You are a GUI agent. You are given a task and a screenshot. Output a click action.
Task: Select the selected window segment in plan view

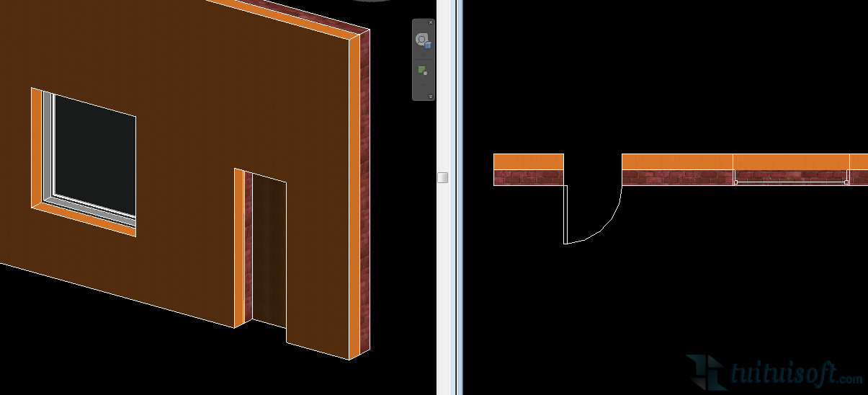(791, 177)
